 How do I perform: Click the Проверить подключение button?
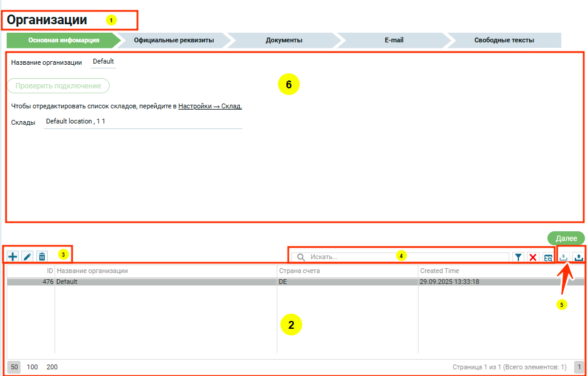58,86
